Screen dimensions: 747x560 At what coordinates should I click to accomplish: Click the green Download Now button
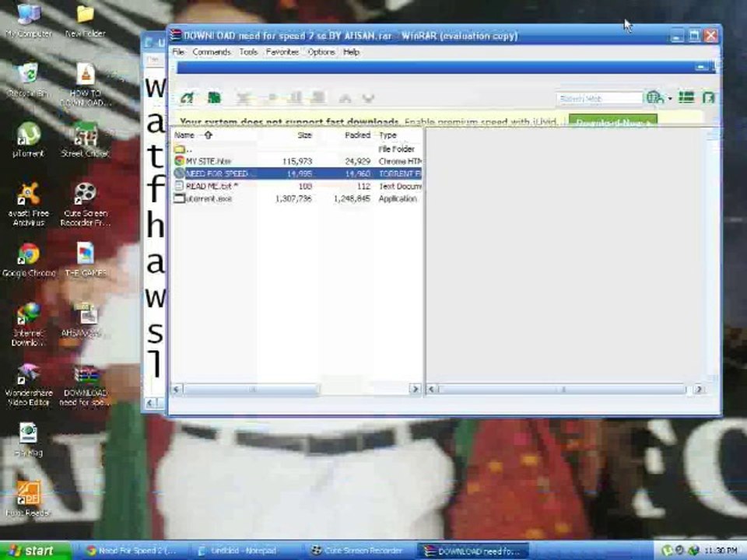point(612,121)
